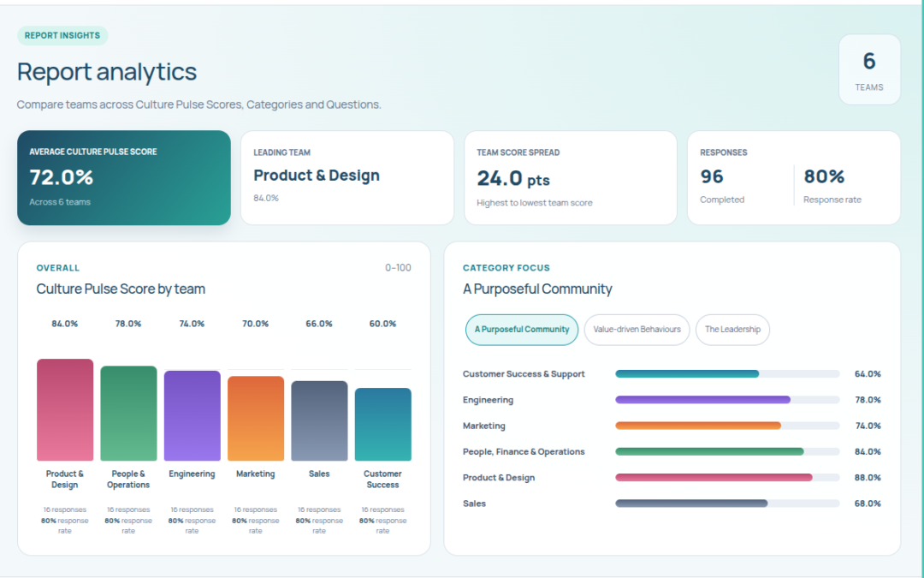Open The Leadership category tab
The height and width of the screenshot is (578, 924).
point(732,330)
